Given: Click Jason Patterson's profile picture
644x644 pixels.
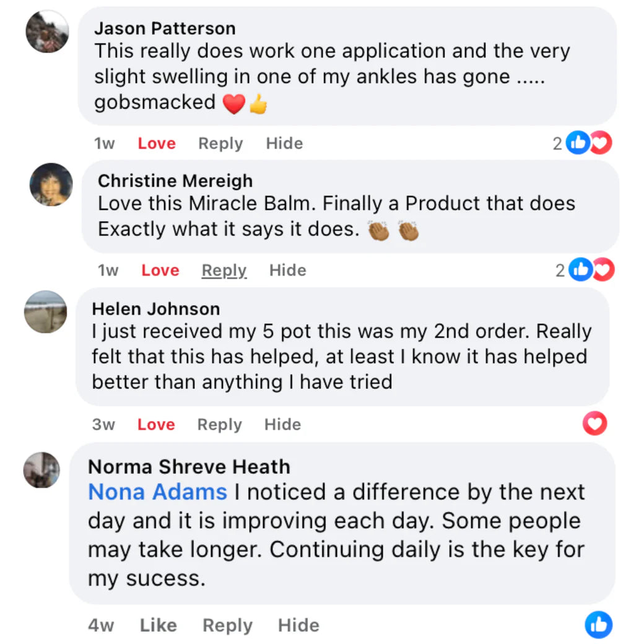Looking at the screenshot, I should 47,31.
